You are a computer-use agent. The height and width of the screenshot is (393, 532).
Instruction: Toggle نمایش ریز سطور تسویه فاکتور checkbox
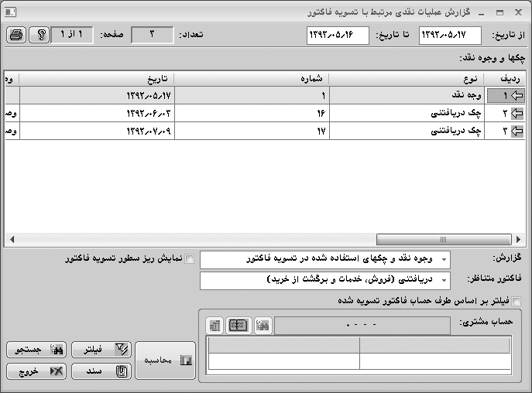point(190,259)
